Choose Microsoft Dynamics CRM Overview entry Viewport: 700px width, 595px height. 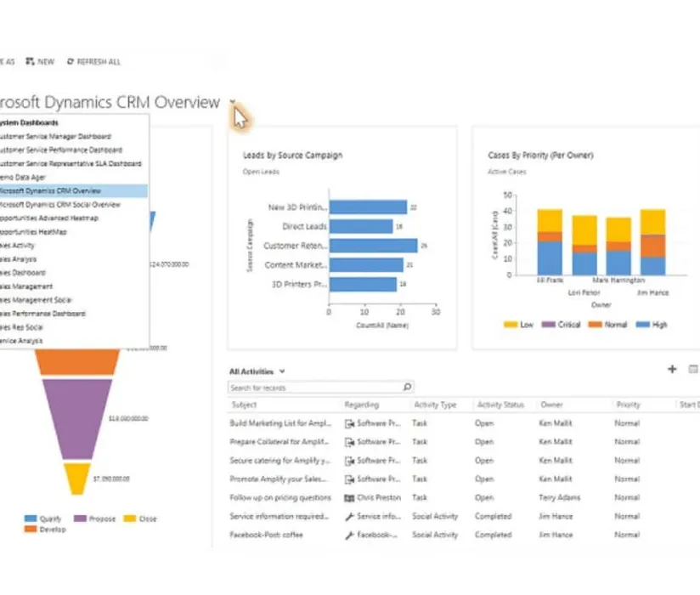click(74, 190)
